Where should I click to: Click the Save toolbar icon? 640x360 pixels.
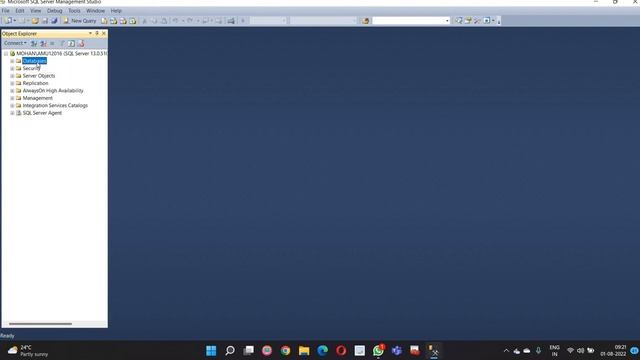coord(45,20)
